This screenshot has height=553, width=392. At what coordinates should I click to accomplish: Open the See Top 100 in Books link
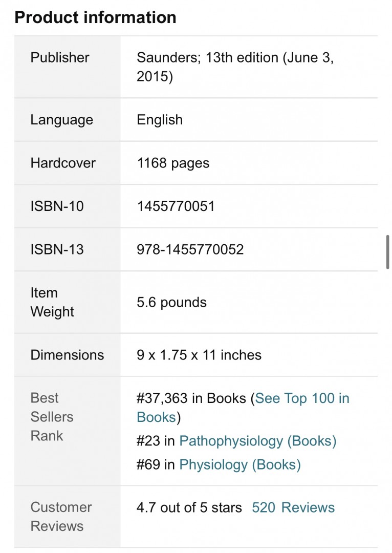pyautogui.click(x=243, y=408)
